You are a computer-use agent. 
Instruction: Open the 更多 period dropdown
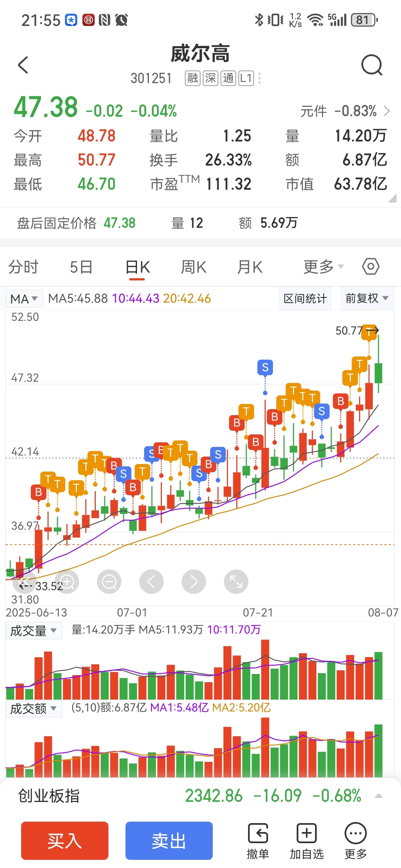(324, 267)
